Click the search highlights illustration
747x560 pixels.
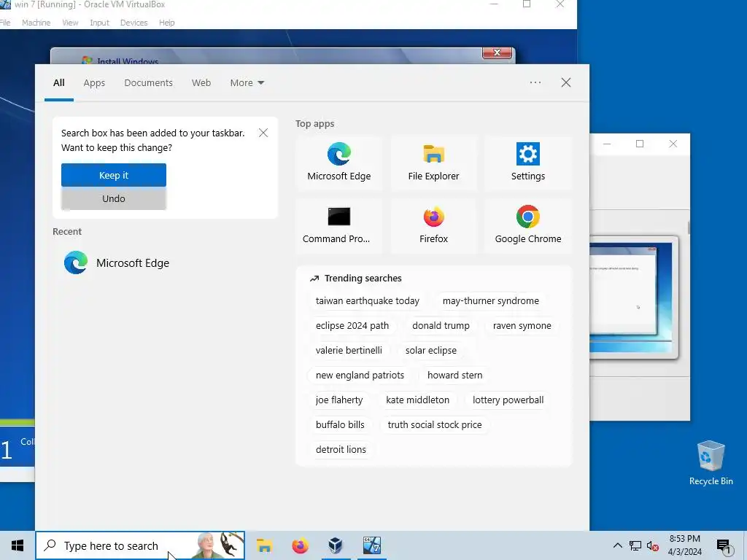(x=218, y=545)
